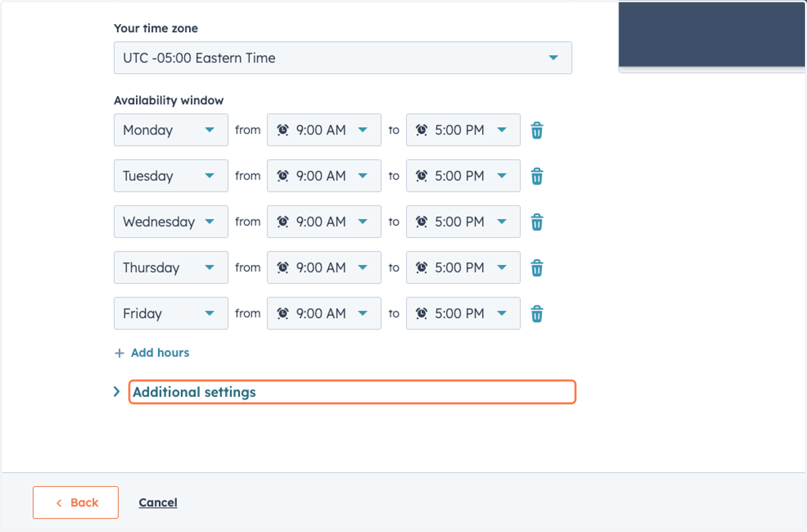Change Wednesday end time 5:00 PM
This screenshot has height=532, width=807.
coord(463,221)
